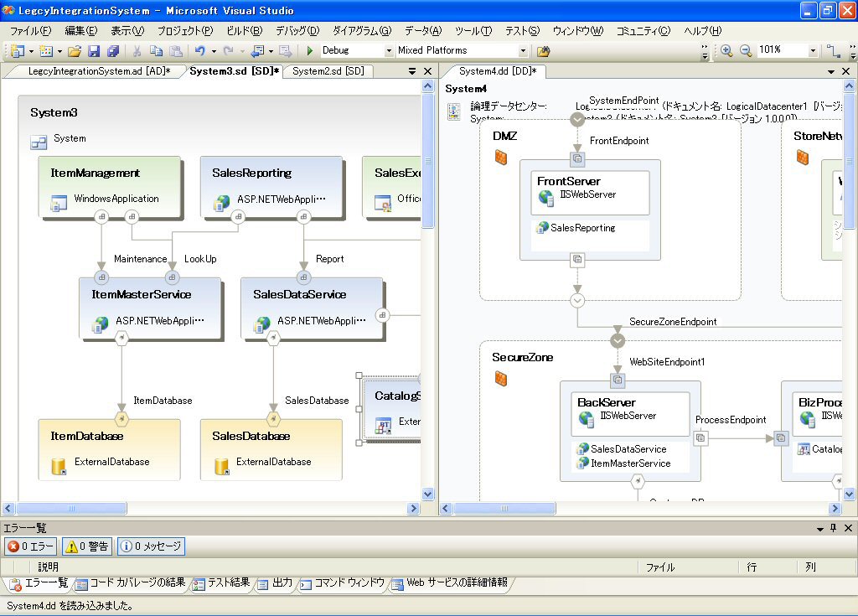Click the Navigate Forward toolbar icon
The width and height of the screenshot is (858, 616).
tap(285, 51)
